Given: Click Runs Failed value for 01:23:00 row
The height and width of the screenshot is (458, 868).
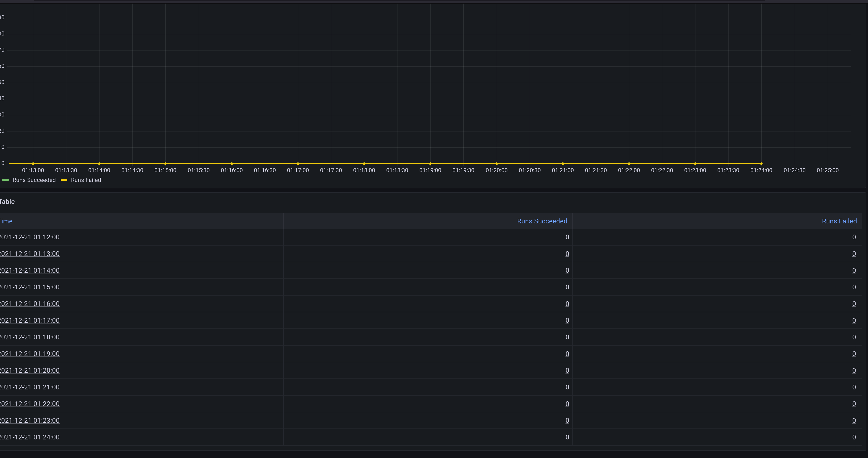Looking at the screenshot, I should (854, 421).
